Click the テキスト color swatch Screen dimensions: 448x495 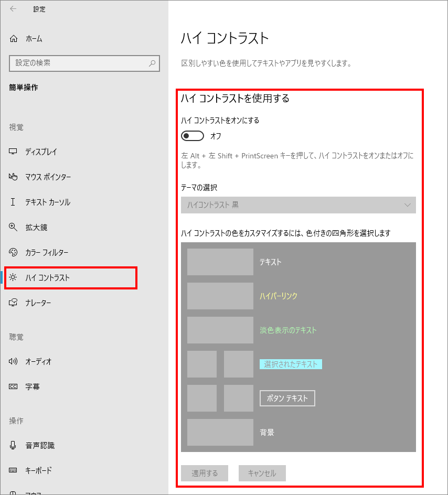[x=220, y=262]
